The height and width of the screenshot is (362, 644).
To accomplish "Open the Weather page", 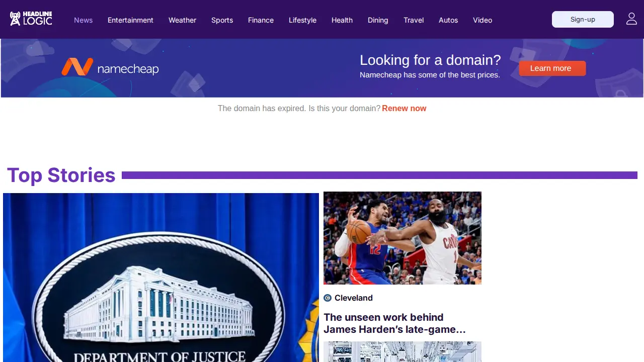I will pyautogui.click(x=182, y=20).
